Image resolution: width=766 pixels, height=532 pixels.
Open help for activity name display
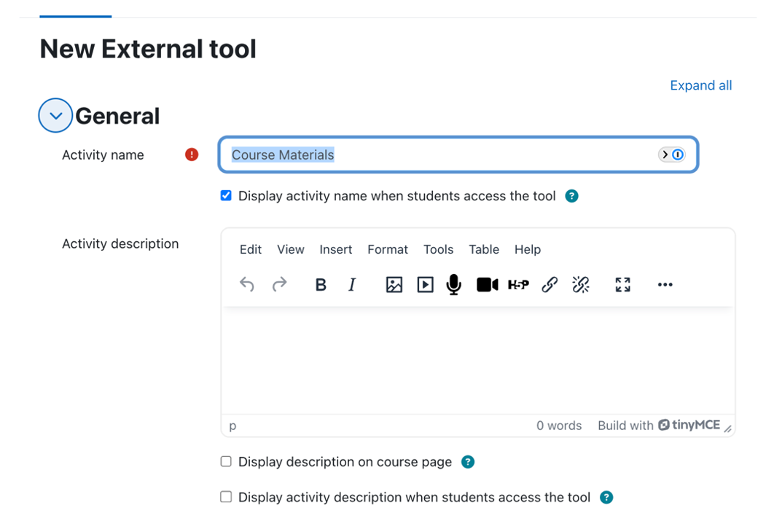[x=571, y=195]
